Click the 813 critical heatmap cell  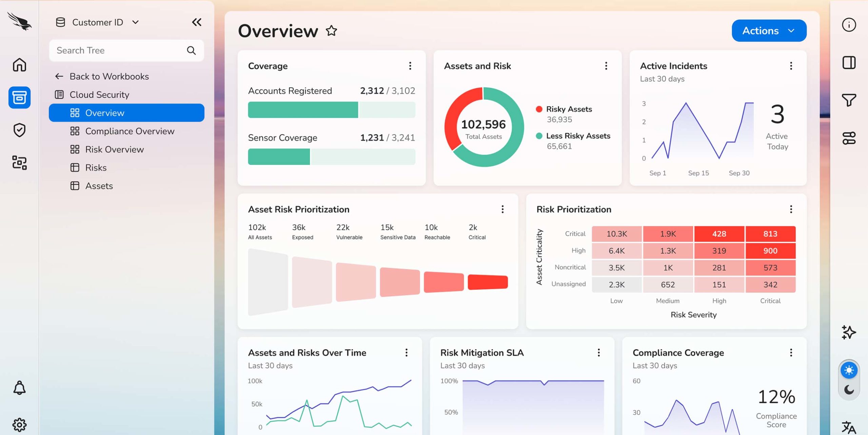[x=770, y=234]
